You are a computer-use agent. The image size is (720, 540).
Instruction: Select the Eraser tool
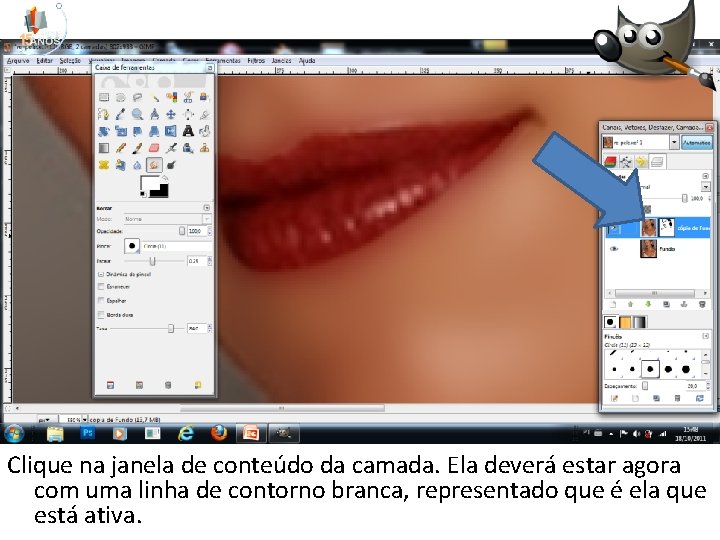(x=154, y=148)
